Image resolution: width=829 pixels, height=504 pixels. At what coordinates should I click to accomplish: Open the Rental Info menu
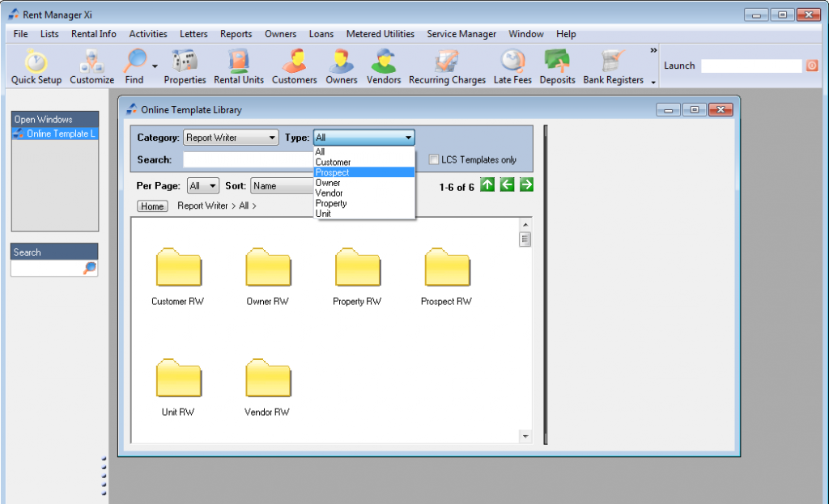[94, 34]
